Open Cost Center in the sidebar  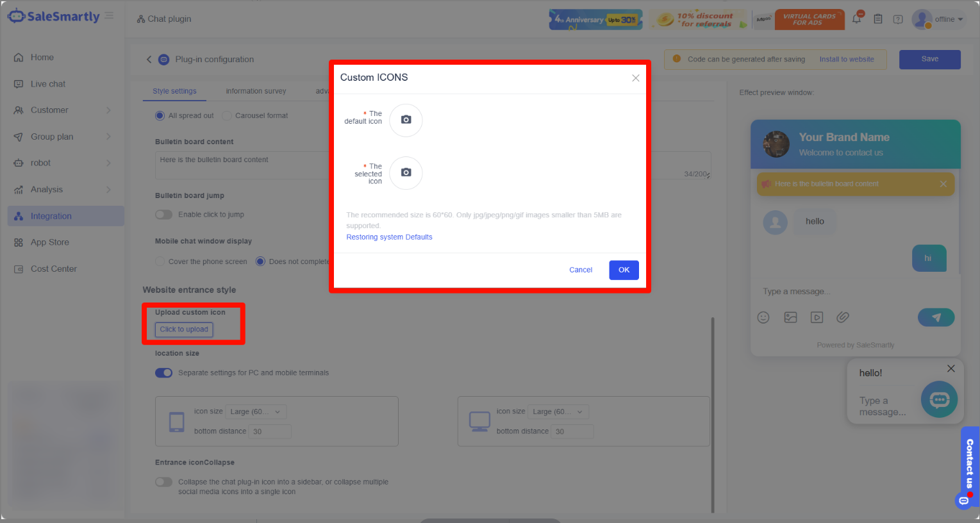(65, 269)
